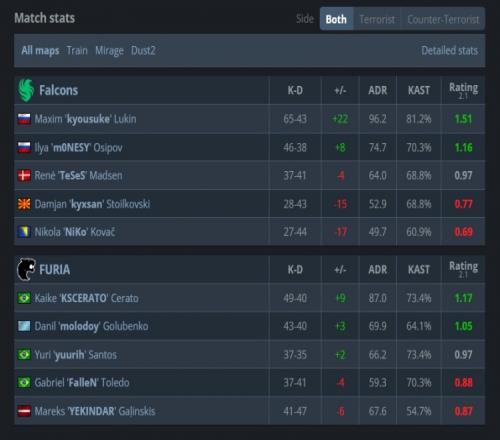This screenshot has height=440, width=500.
Task: Open Gabriel FalleN Toledo's profile
Action: point(82,383)
